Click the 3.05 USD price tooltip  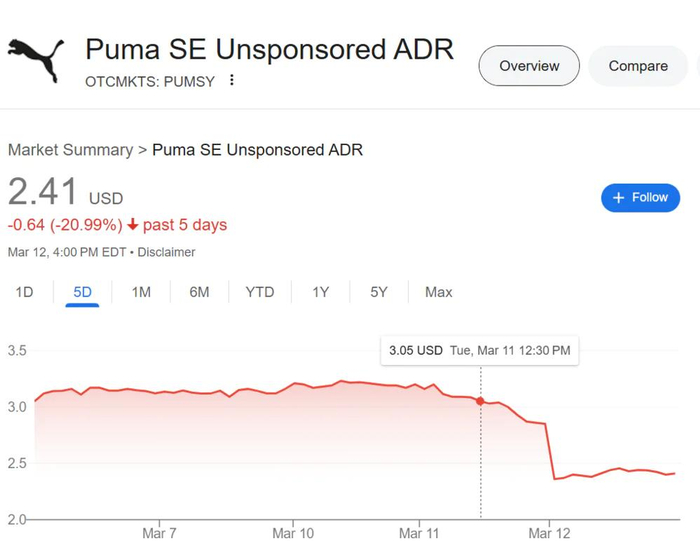(479, 350)
